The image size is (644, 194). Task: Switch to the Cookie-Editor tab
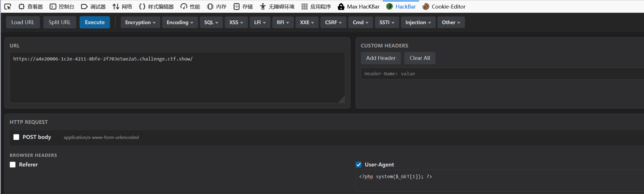[x=444, y=7]
